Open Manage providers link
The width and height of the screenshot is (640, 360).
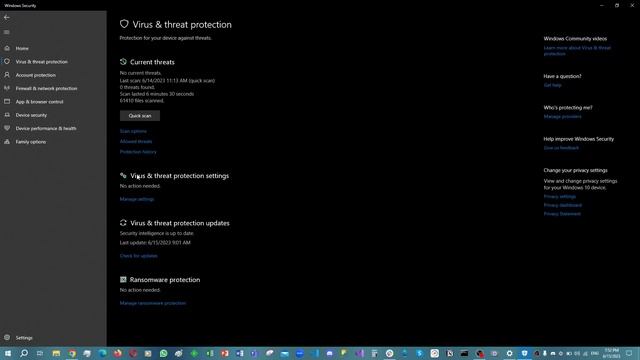tap(562, 117)
